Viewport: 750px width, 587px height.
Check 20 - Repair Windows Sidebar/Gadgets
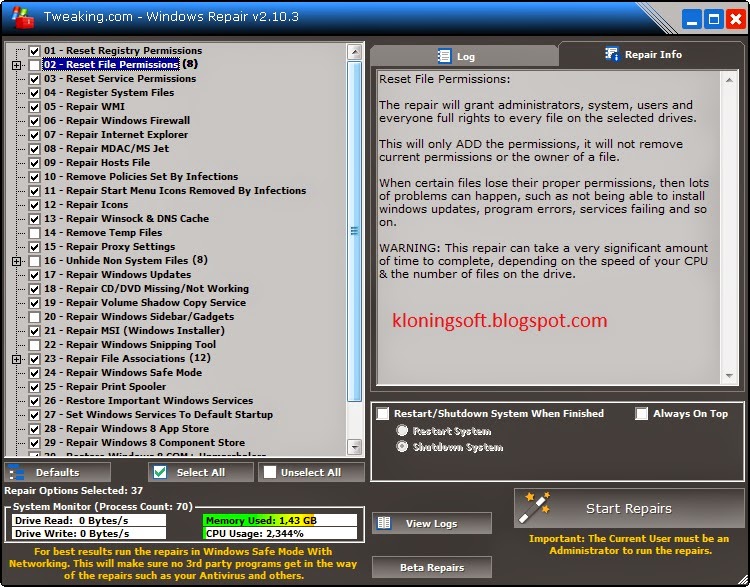34,317
